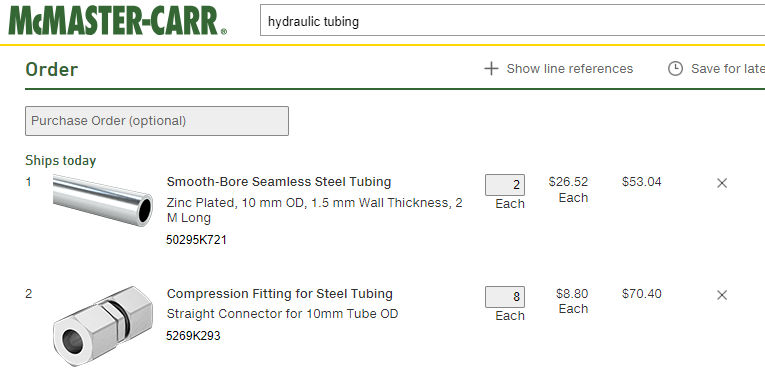Remove the Smooth-Bore Seamless Steel Tubing line
Screen dimensions: 765x381
pyautogui.click(x=722, y=183)
